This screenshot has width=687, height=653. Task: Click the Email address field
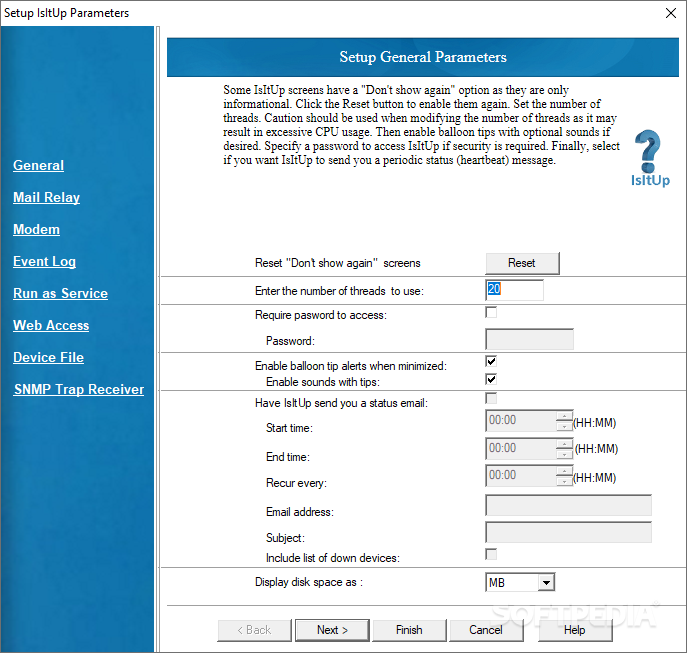(568, 505)
